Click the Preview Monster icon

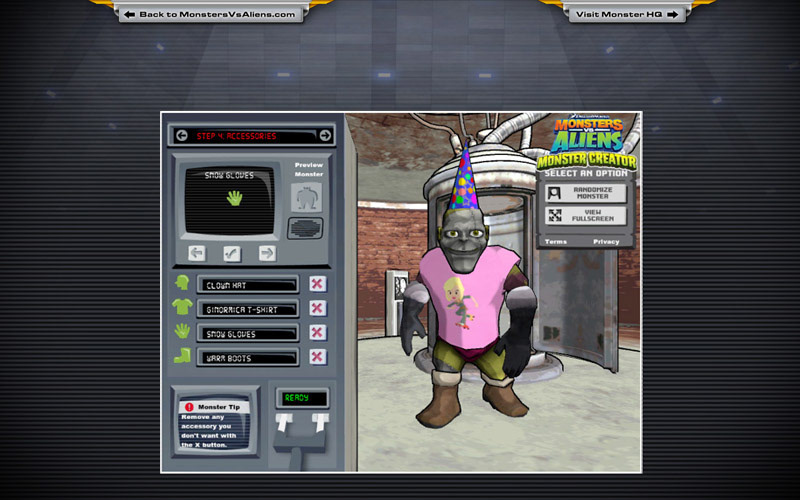(306, 197)
